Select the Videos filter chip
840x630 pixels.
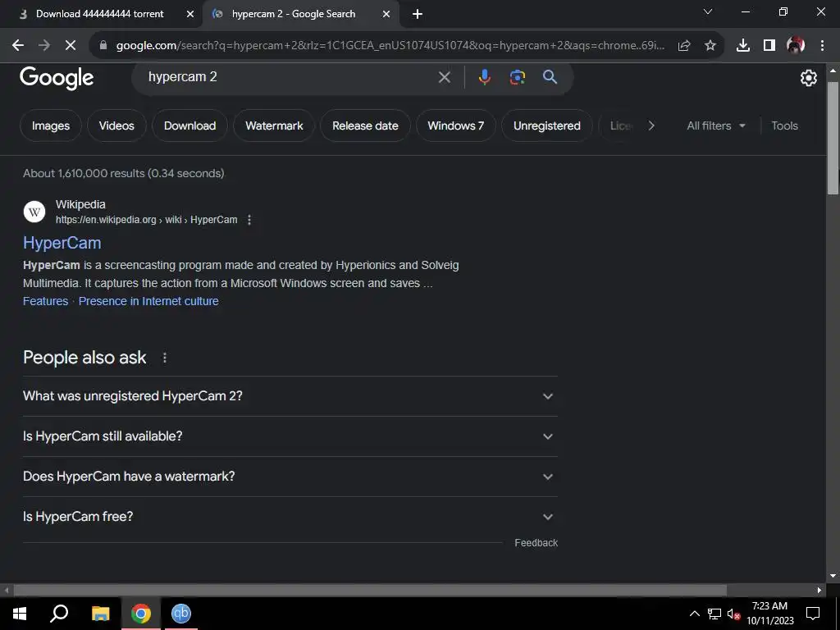click(x=116, y=126)
